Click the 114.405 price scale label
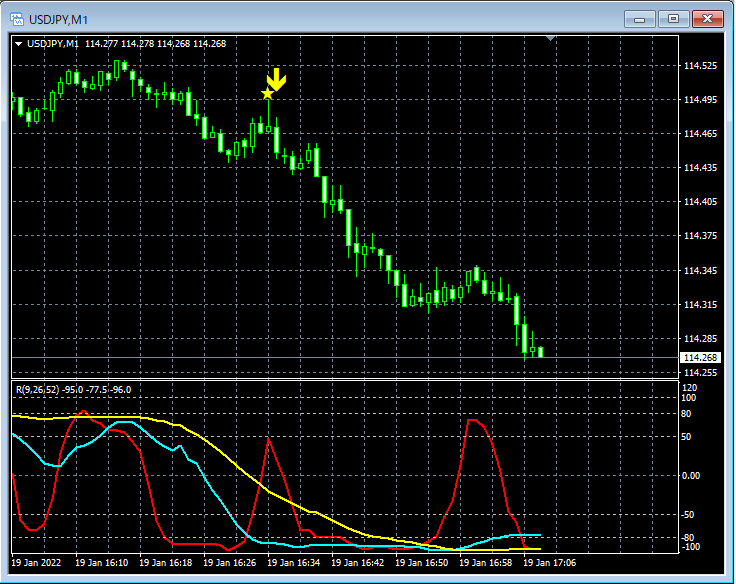Screen dimensions: 736x584 coord(699,202)
